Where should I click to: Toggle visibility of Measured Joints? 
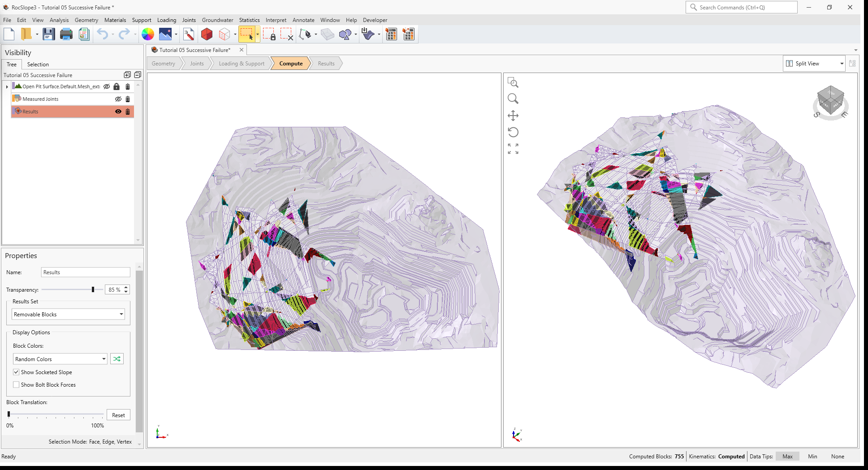pyautogui.click(x=118, y=99)
